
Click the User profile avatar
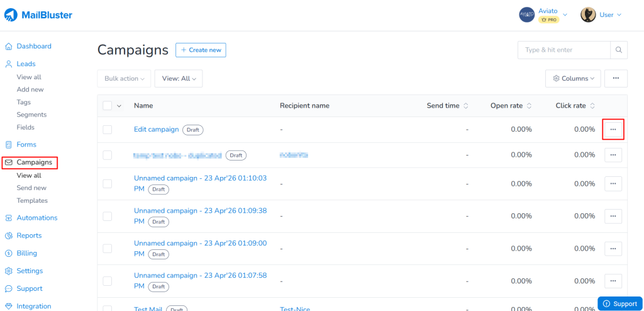click(x=588, y=15)
